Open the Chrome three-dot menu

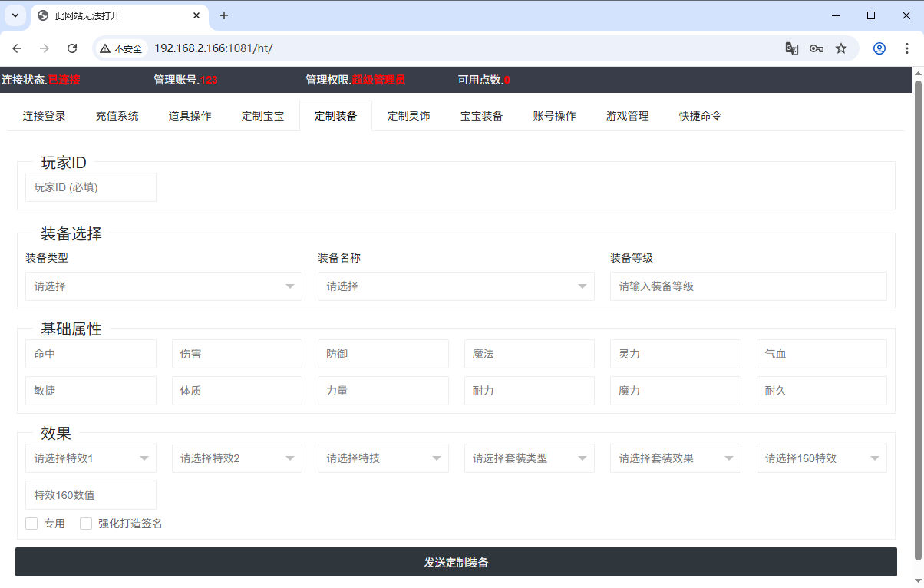pyautogui.click(x=906, y=48)
